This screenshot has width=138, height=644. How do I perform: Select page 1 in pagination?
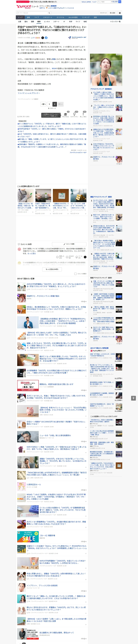click(x=49, y=104)
